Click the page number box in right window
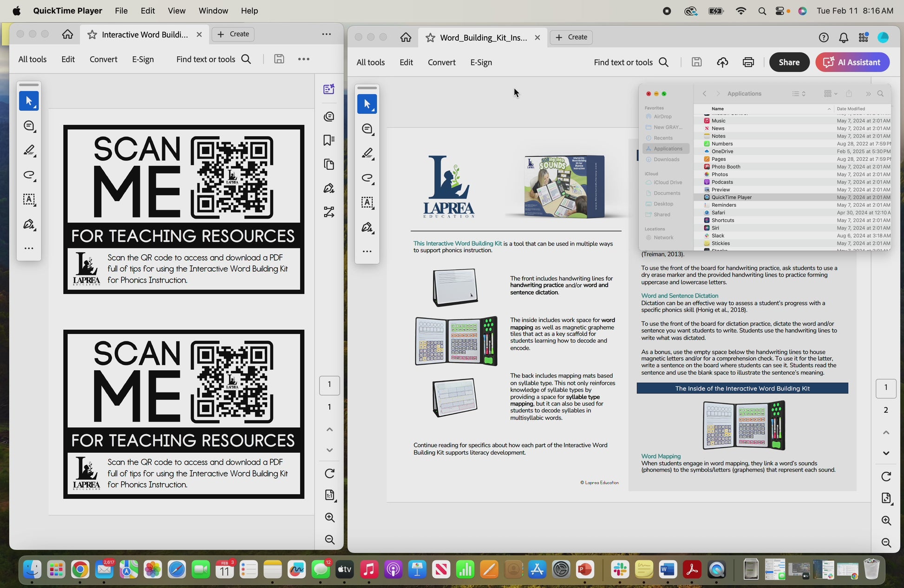The height and width of the screenshot is (588, 904). pos(885,387)
